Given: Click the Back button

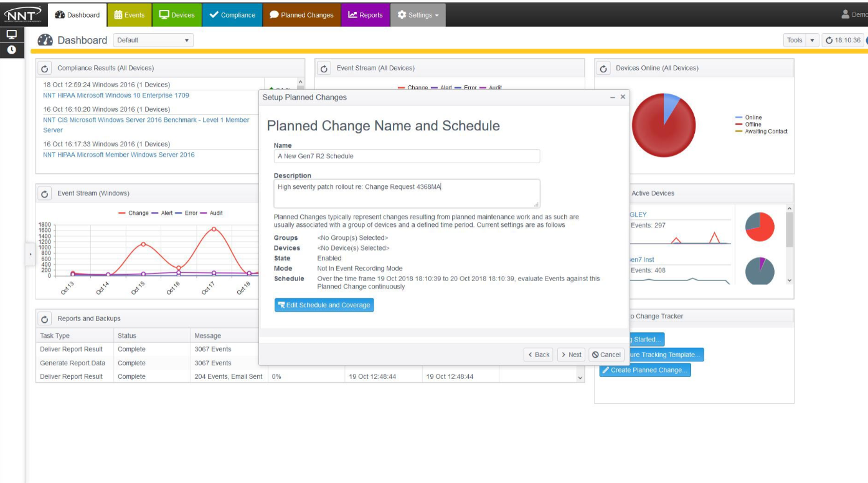Looking at the screenshot, I should [x=539, y=355].
